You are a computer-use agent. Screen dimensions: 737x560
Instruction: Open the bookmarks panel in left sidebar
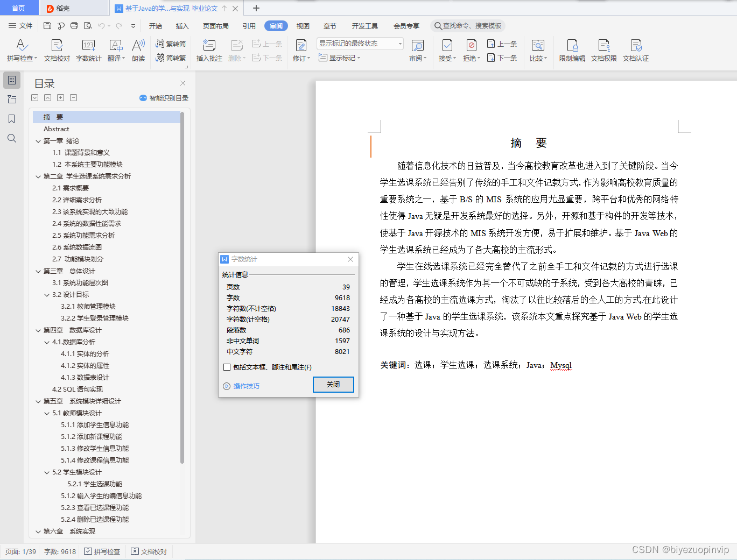click(11, 119)
